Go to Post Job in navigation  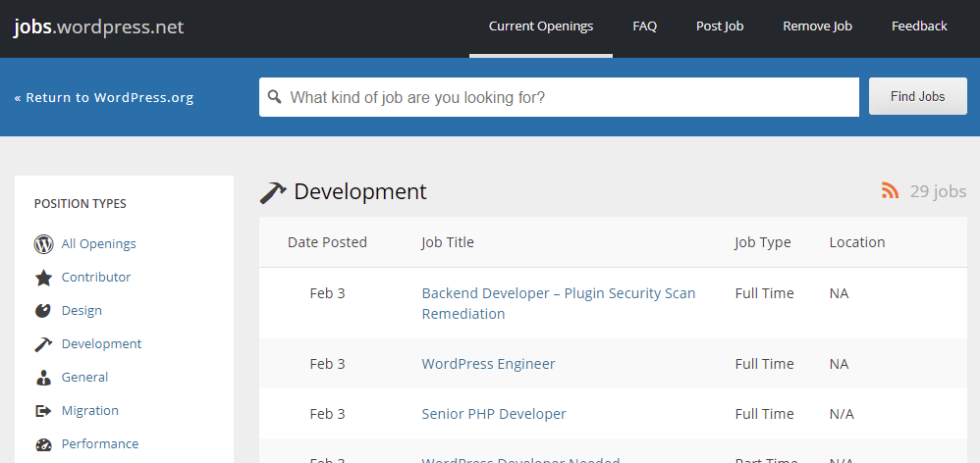click(720, 26)
